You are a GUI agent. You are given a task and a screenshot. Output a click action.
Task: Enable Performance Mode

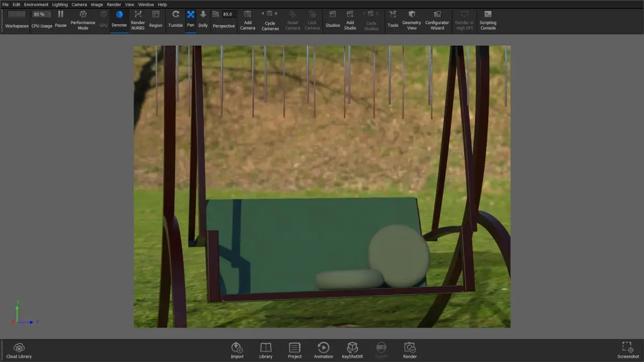tap(83, 19)
